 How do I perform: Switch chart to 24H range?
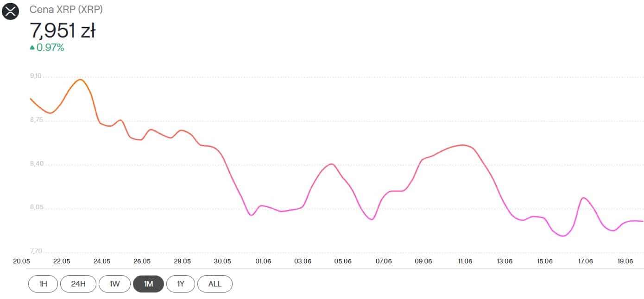tap(78, 284)
